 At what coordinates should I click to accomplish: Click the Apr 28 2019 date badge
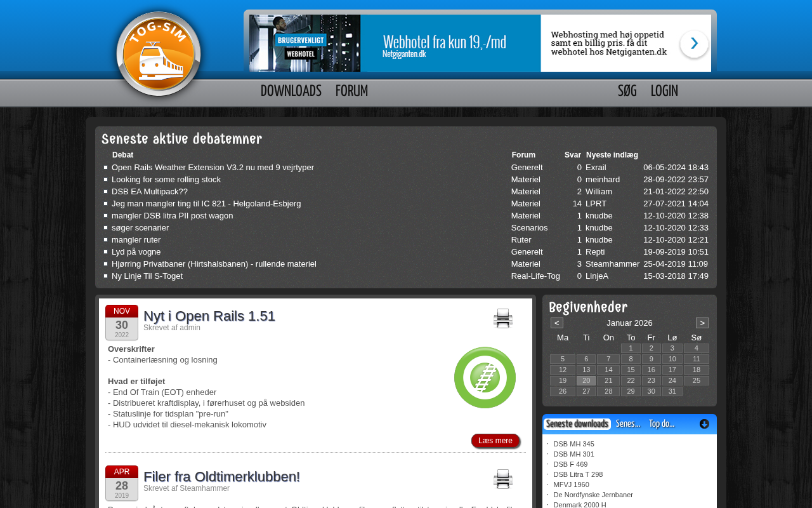point(122,483)
